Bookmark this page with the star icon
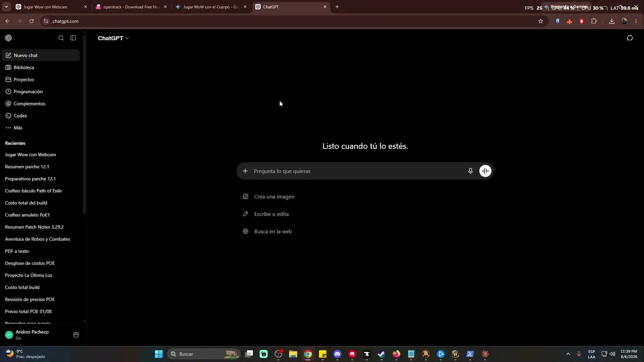644x362 pixels. point(540,21)
